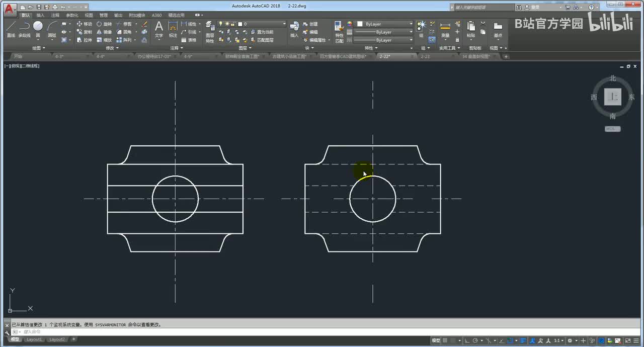
Task: Select the Arc (圆弧) tool
Action: tap(52, 29)
